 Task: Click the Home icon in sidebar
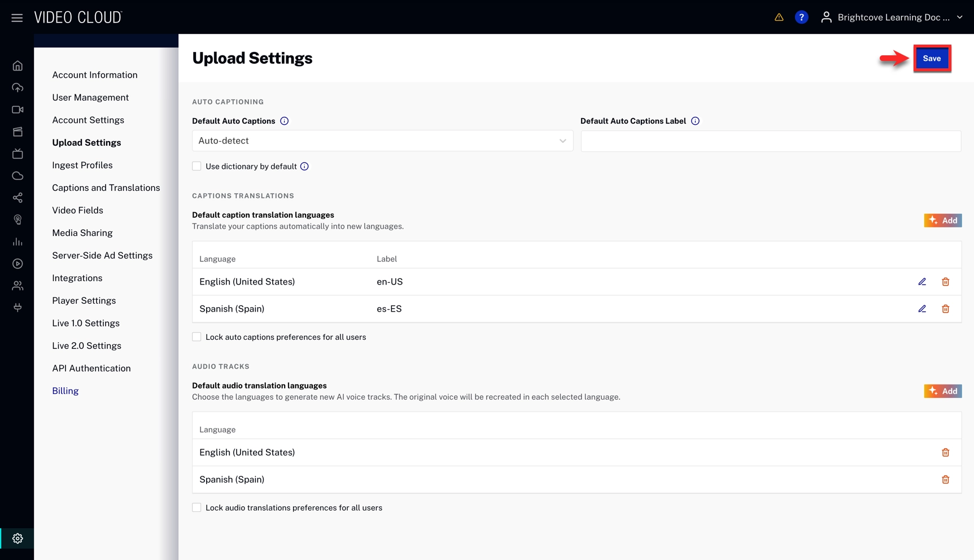18,66
